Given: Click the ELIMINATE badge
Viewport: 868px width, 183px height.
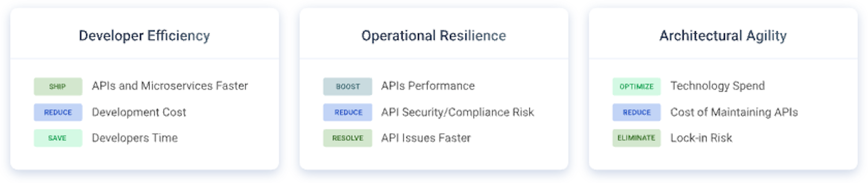Looking at the screenshot, I should [x=636, y=138].
